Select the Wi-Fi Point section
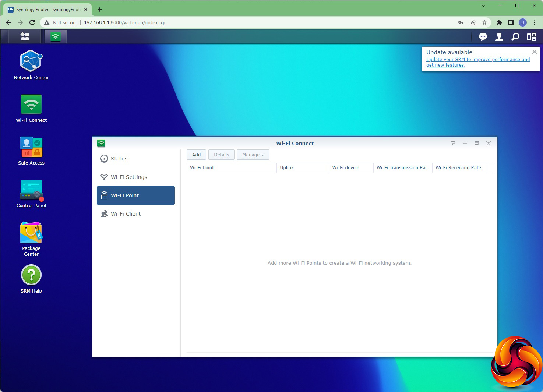 click(x=136, y=195)
